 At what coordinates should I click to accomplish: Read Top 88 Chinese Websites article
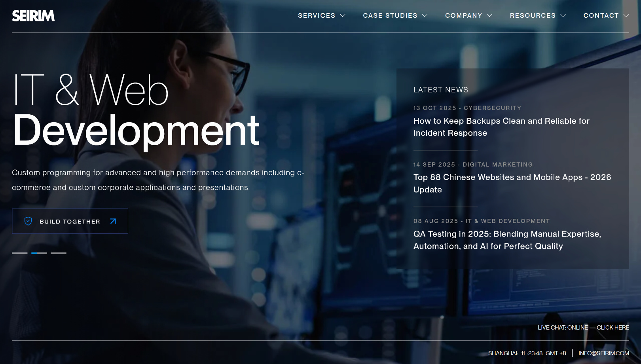tap(512, 183)
